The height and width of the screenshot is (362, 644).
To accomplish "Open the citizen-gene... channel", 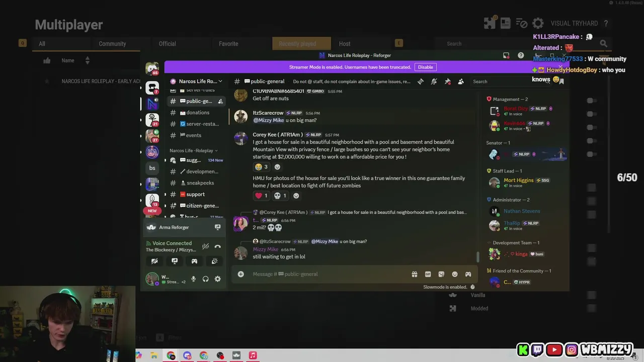I will 196,206.
